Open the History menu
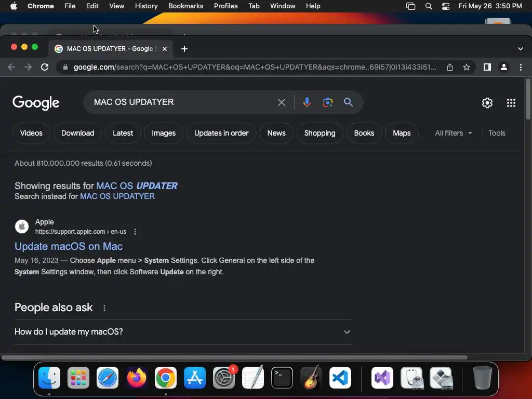 tap(146, 6)
